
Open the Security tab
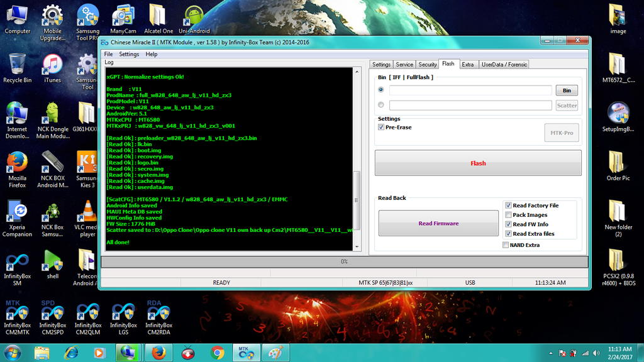click(x=428, y=64)
